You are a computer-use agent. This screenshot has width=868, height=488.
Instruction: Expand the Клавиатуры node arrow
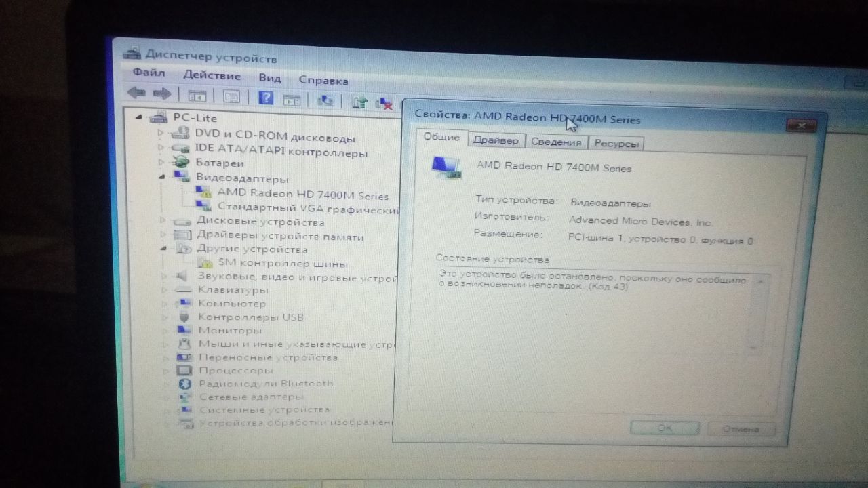[x=165, y=290]
